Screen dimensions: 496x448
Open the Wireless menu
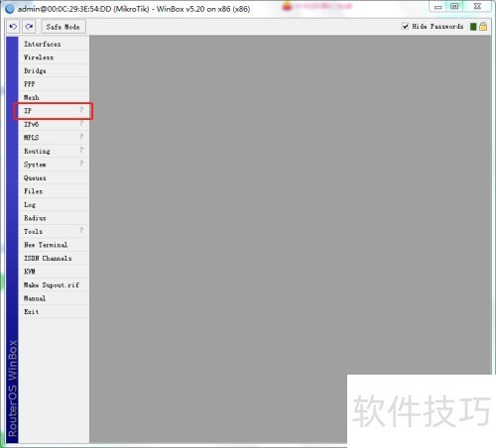point(54,57)
